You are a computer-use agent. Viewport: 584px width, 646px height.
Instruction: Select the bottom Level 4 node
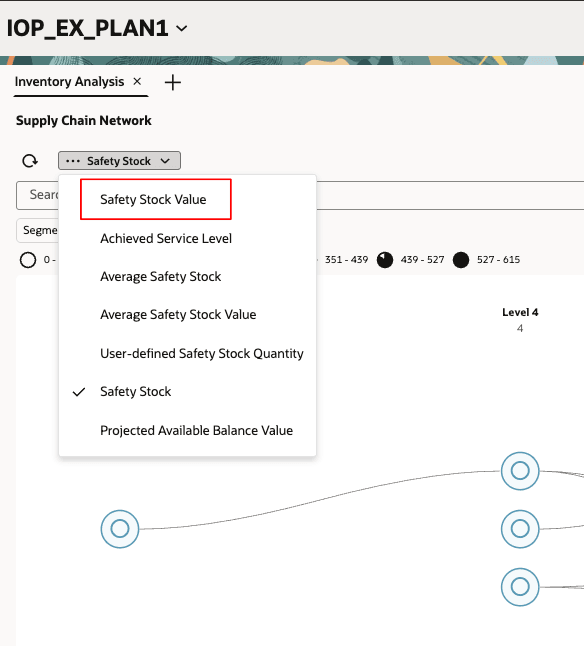[520, 587]
